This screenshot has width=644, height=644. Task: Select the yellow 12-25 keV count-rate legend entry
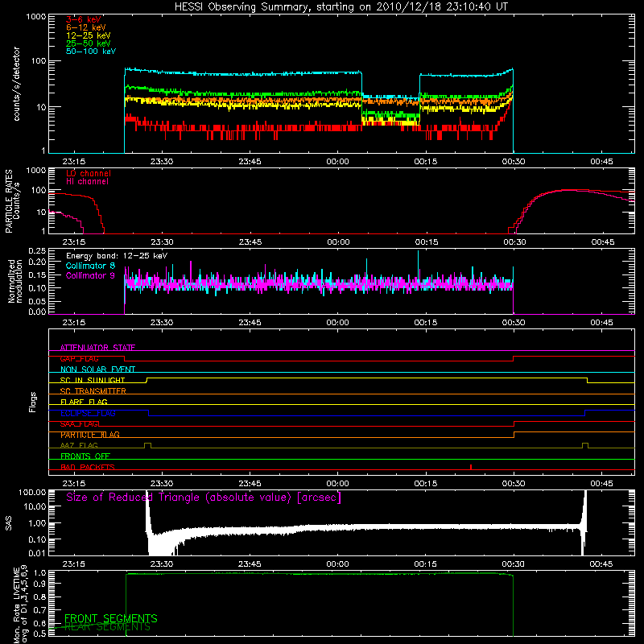pyautogui.click(x=88, y=35)
